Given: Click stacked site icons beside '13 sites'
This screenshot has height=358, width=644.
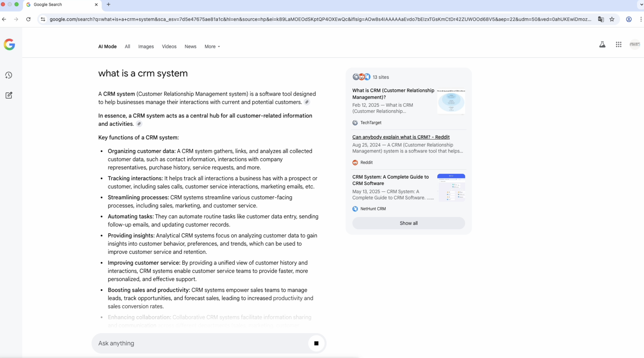Looking at the screenshot, I should pyautogui.click(x=361, y=77).
